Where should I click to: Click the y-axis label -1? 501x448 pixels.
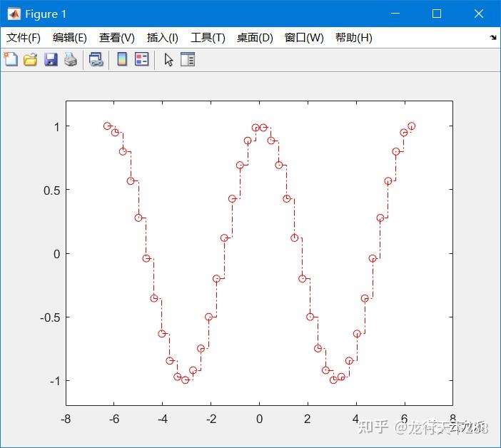55,381
